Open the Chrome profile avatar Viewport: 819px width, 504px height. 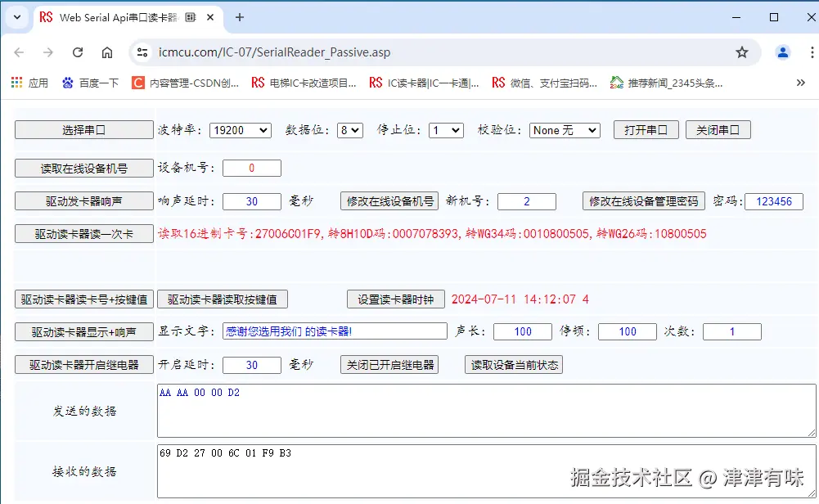tap(782, 52)
